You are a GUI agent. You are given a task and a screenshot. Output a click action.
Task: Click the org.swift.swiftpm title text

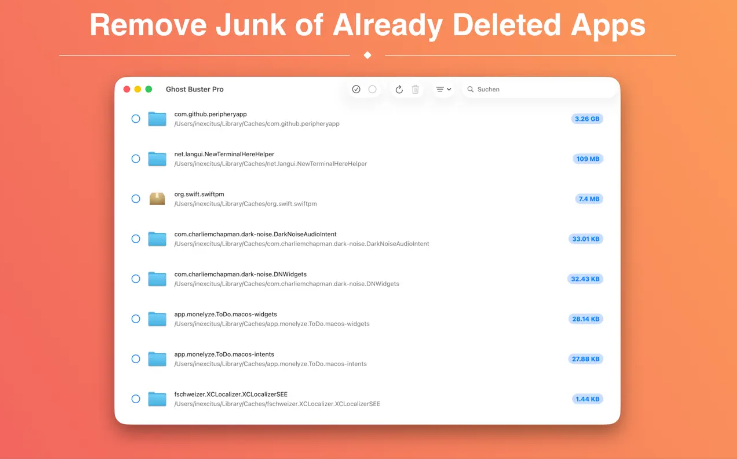coord(199,194)
